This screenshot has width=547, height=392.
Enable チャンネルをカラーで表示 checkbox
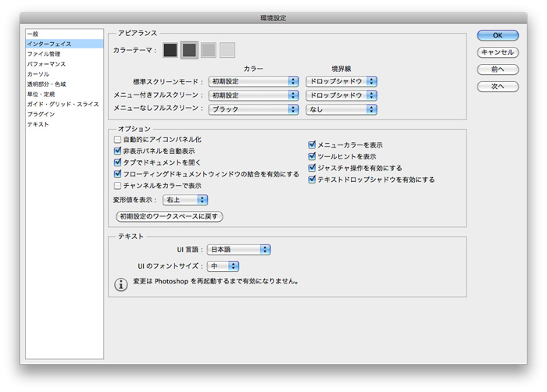pos(117,186)
